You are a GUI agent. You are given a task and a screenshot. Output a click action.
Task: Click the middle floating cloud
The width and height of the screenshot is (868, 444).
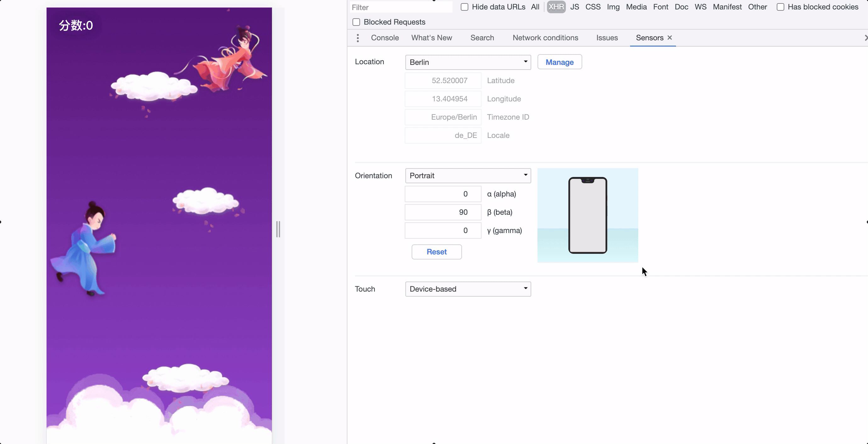click(206, 202)
